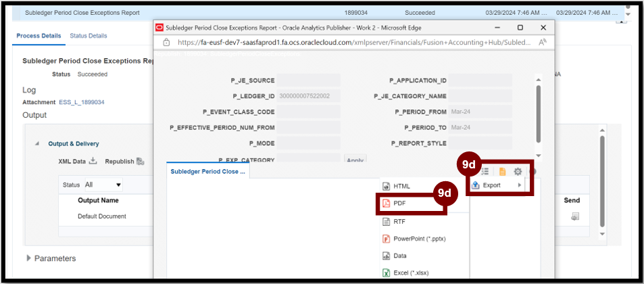
Task: Collapse the Output & Delivery section
Action: [x=37, y=144]
